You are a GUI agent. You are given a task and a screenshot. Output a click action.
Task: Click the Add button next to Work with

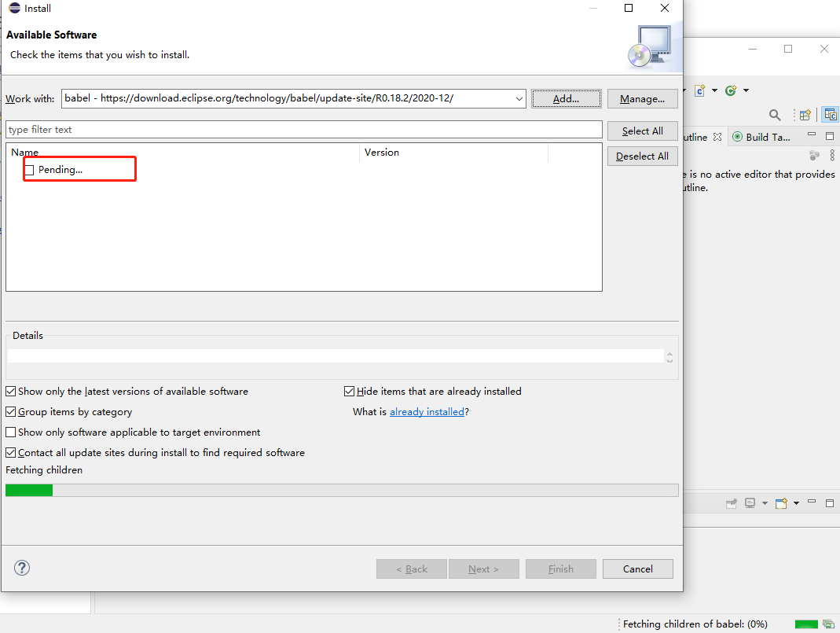tap(566, 98)
